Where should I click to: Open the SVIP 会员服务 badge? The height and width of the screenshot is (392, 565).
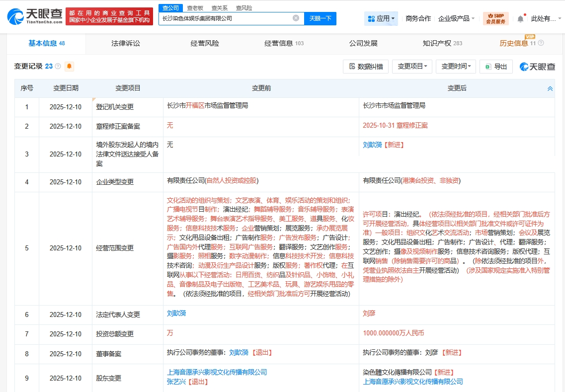pyautogui.click(x=495, y=19)
